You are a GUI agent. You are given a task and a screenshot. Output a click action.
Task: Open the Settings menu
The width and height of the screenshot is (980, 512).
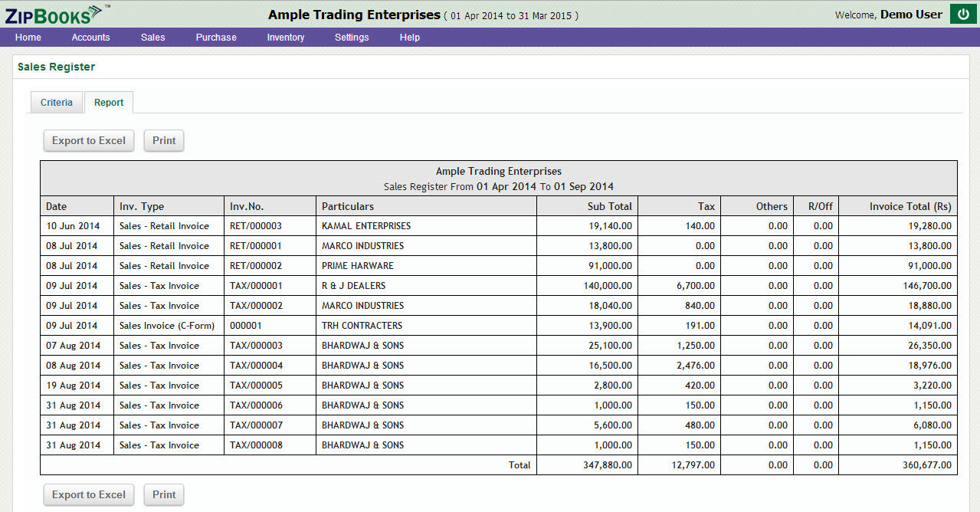tap(352, 38)
